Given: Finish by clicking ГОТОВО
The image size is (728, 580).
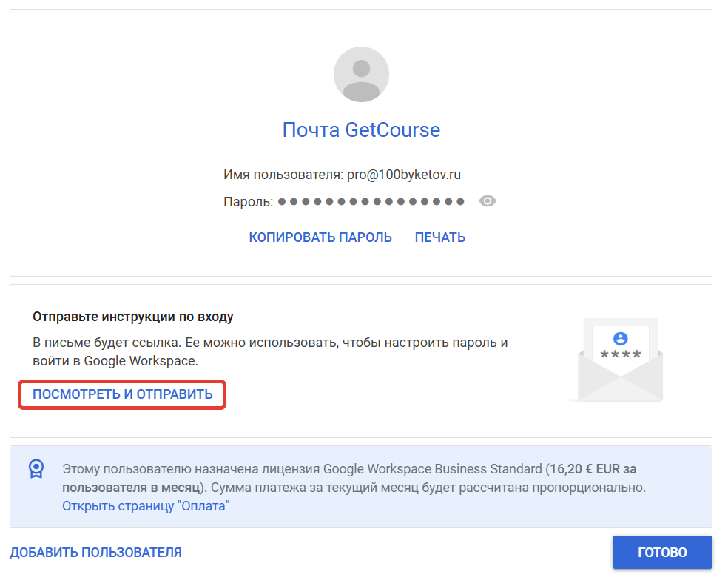Looking at the screenshot, I should coord(662,552).
